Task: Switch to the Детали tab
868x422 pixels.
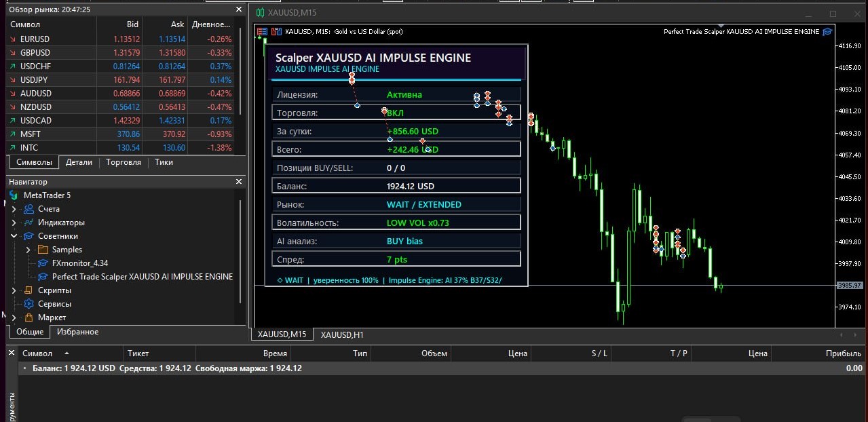Action: click(79, 162)
